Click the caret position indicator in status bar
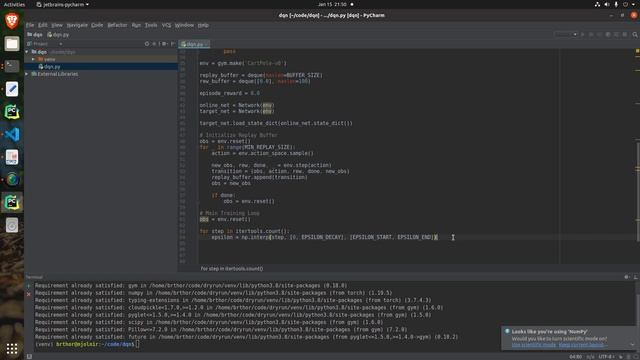 pos(576,357)
